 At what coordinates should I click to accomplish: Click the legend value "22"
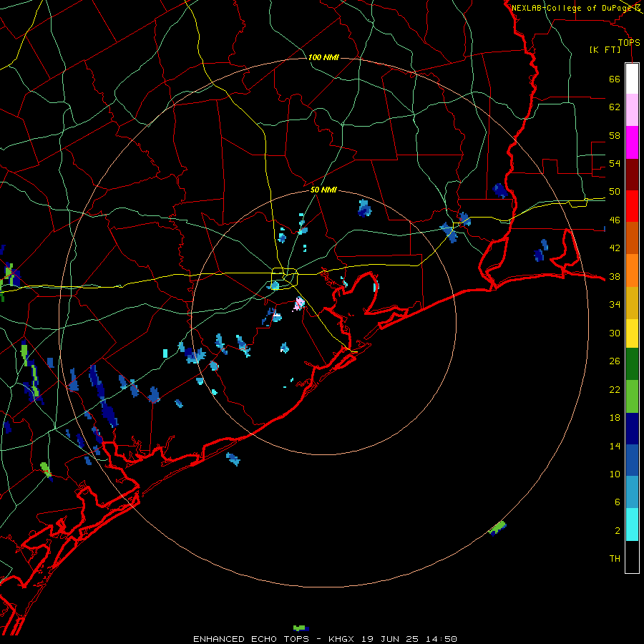pos(615,389)
